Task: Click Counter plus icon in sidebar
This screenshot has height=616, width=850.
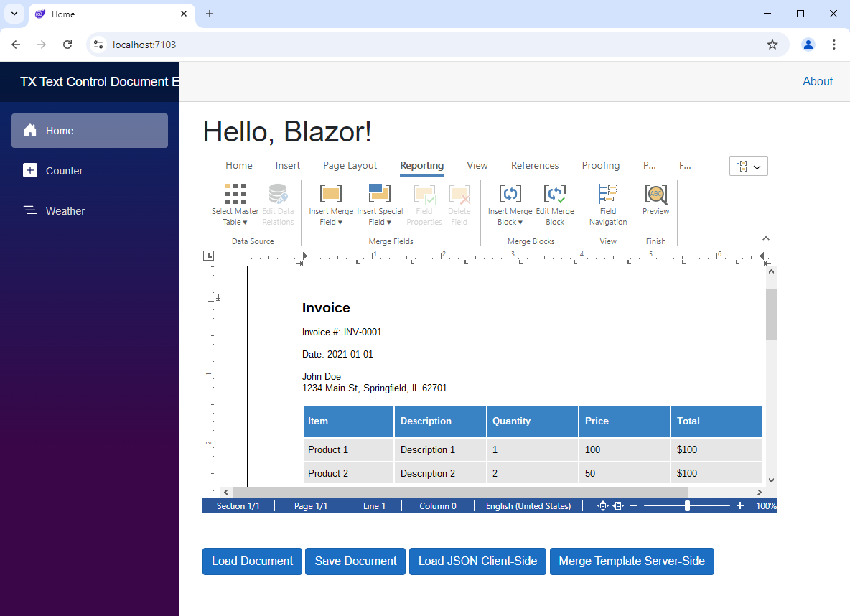Action: point(30,170)
